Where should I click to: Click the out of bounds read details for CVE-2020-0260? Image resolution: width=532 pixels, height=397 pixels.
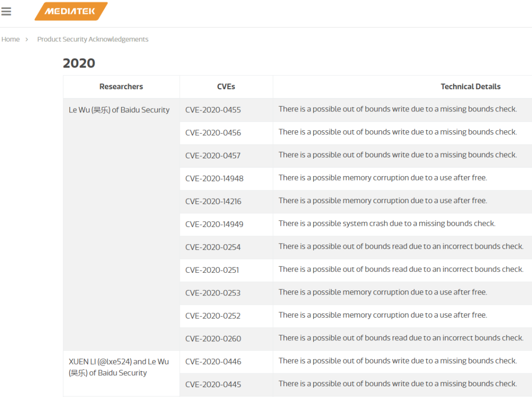[401, 338]
